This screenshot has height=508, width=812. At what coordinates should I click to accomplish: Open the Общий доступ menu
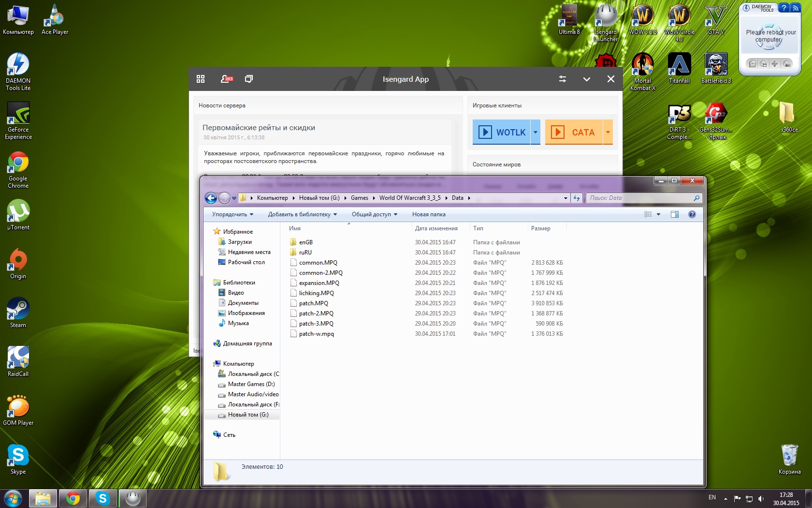(x=374, y=214)
